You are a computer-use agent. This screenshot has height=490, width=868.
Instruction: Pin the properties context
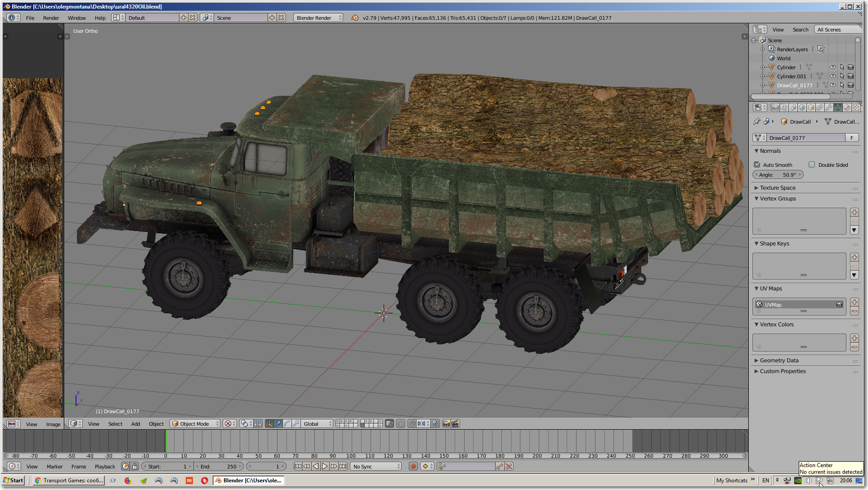pos(757,122)
